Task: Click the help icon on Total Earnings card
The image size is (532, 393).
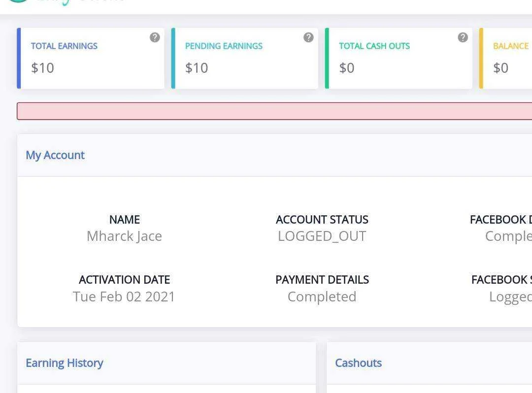Action: [x=155, y=37]
